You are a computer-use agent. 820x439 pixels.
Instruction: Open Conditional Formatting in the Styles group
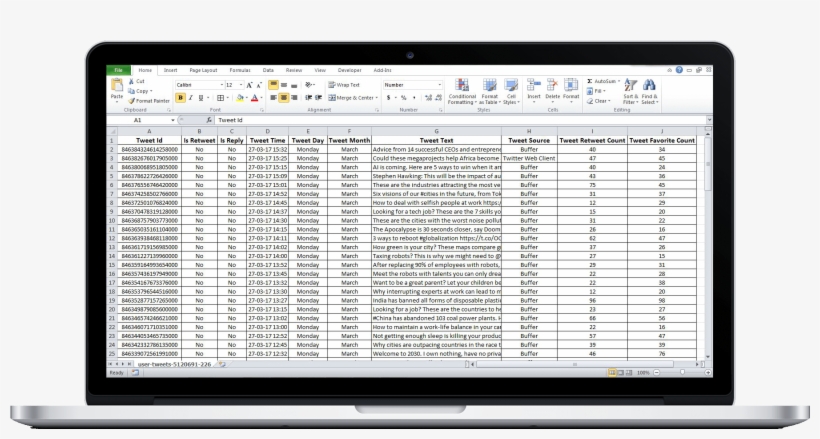(462, 92)
